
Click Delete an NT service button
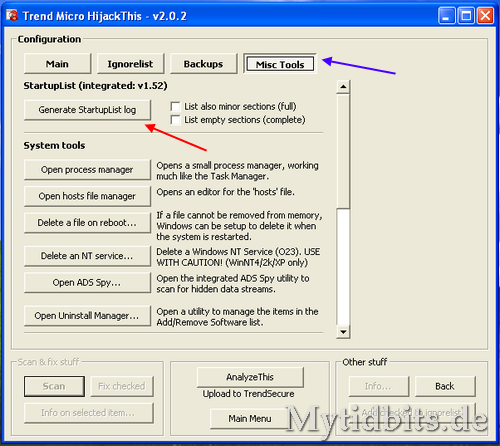point(87,256)
